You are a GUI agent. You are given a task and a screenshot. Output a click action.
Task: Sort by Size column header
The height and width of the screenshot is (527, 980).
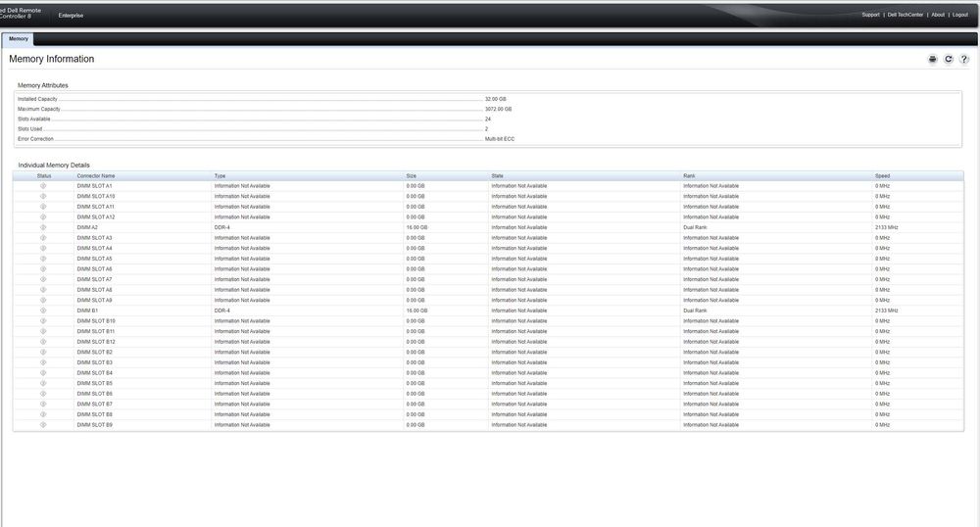(412, 176)
